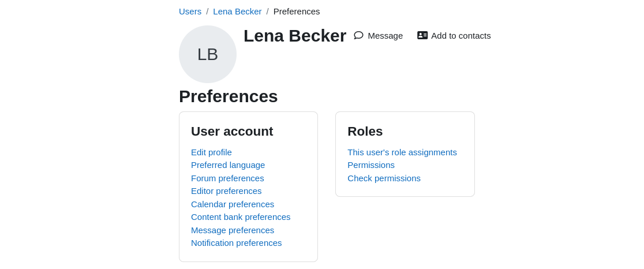Open Forum preferences
Viewport: 644px width, 269px height.
tap(227, 178)
